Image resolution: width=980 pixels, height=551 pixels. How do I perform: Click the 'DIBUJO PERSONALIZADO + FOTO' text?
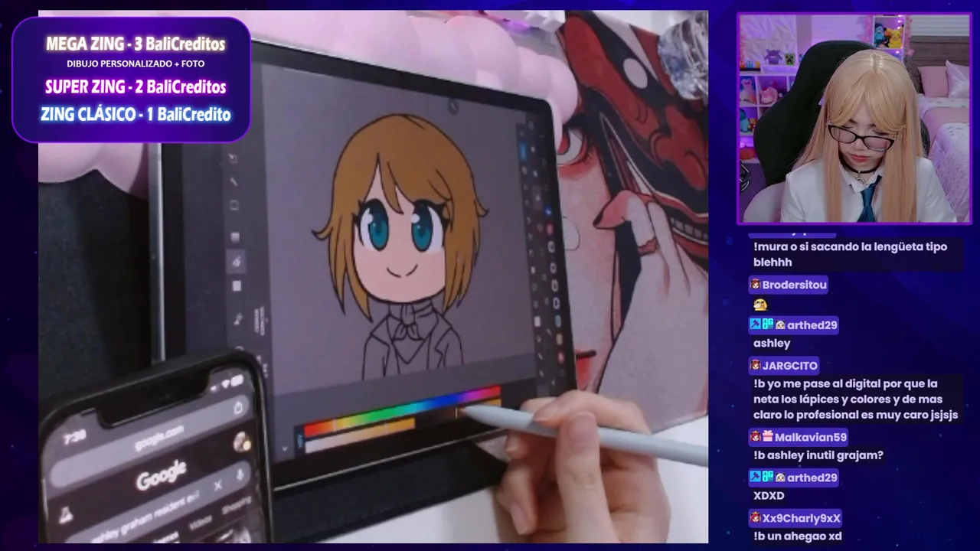(136, 64)
